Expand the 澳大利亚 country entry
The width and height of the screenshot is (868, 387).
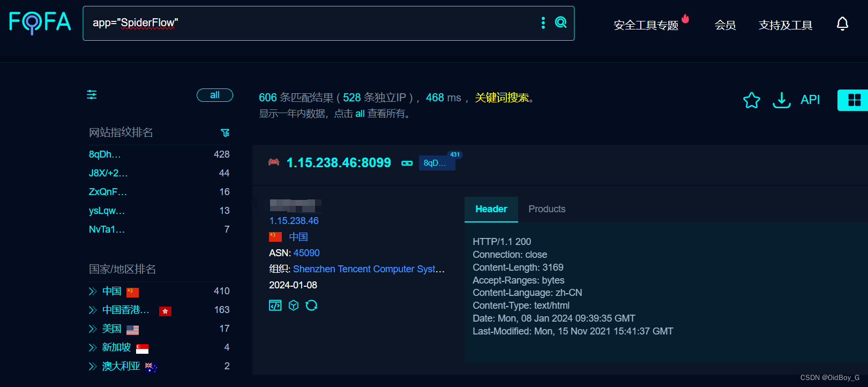93,366
